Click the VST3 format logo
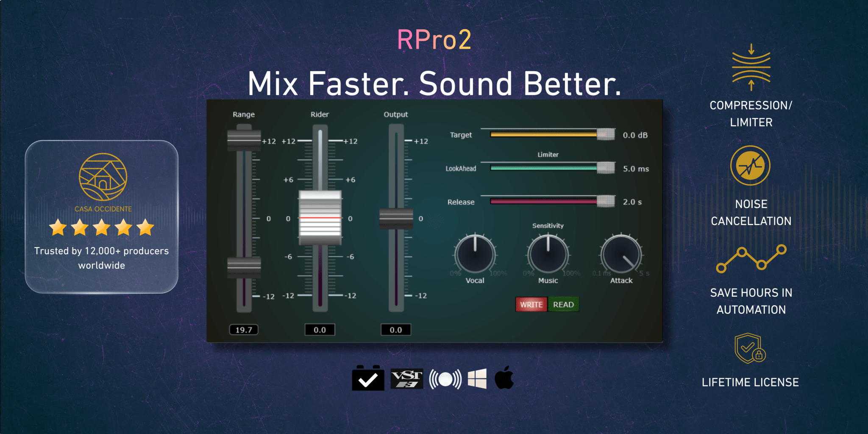 coord(407,378)
